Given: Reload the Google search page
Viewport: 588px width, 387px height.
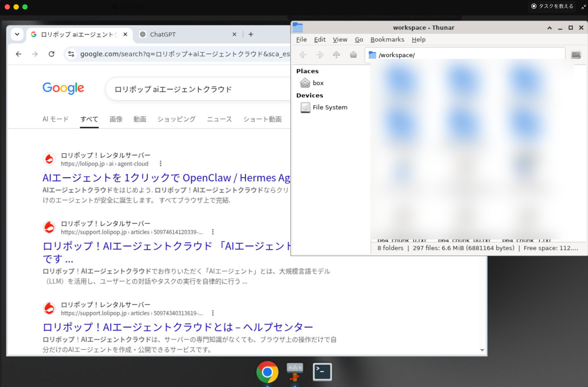Looking at the screenshot, I should pyautogui.click(x=51, y=54).
